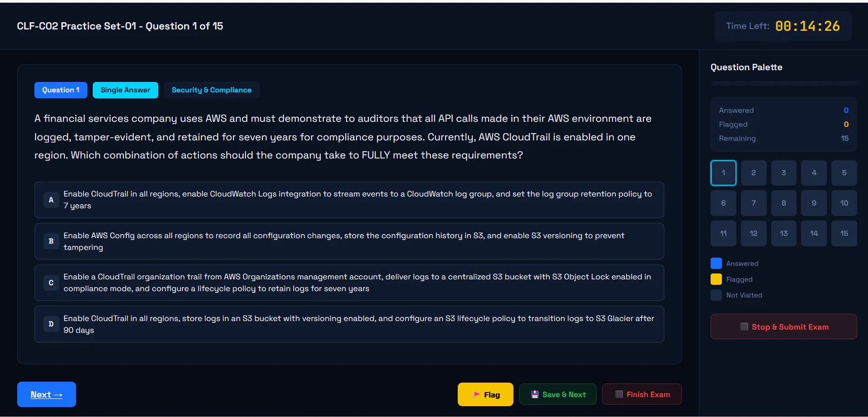Navigate to question 7 in the palette

pos(754,203)
